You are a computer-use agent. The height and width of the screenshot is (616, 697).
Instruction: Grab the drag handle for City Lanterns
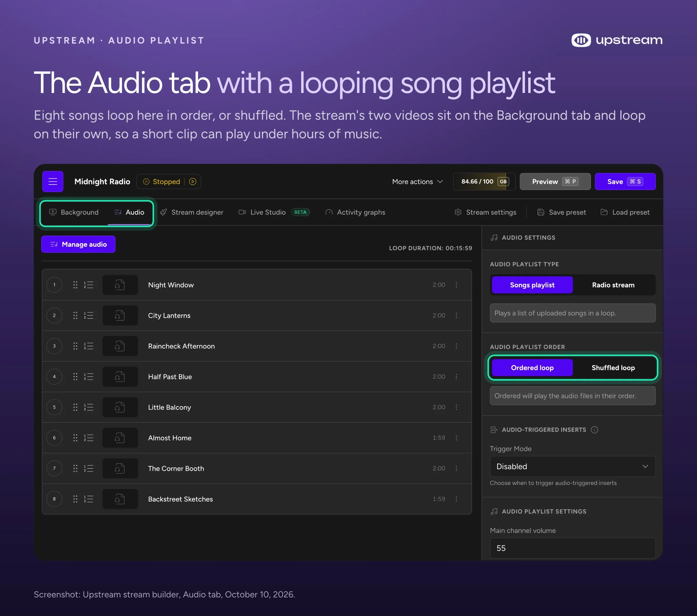[75, 316]
